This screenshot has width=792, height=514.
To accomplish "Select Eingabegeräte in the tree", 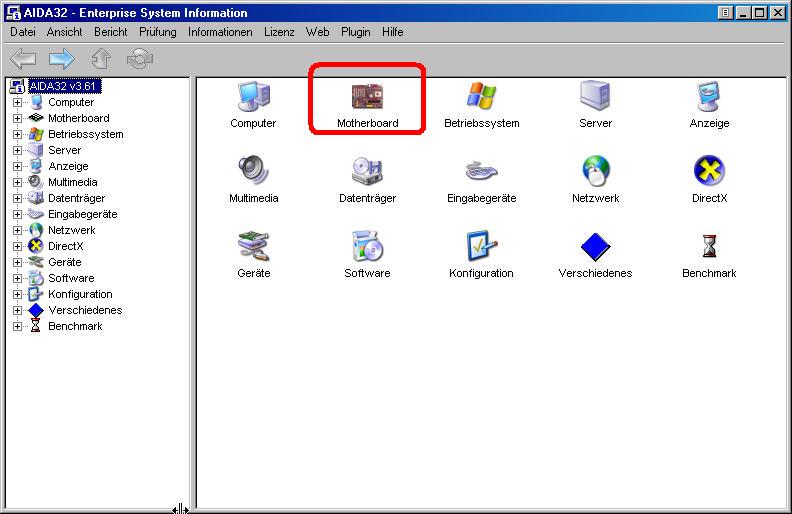I will (x=82, y=214).
